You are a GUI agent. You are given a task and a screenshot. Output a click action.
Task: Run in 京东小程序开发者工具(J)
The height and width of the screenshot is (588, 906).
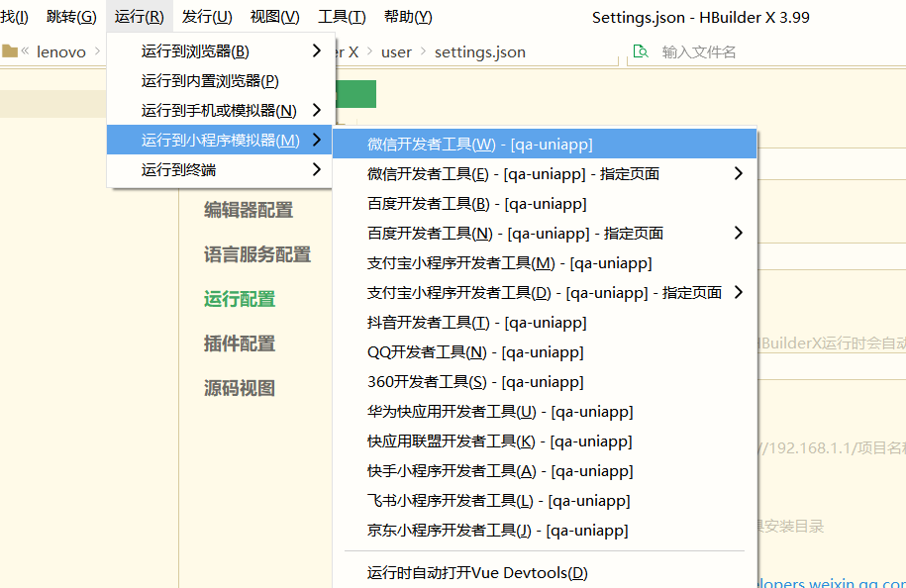pos(545,531)
